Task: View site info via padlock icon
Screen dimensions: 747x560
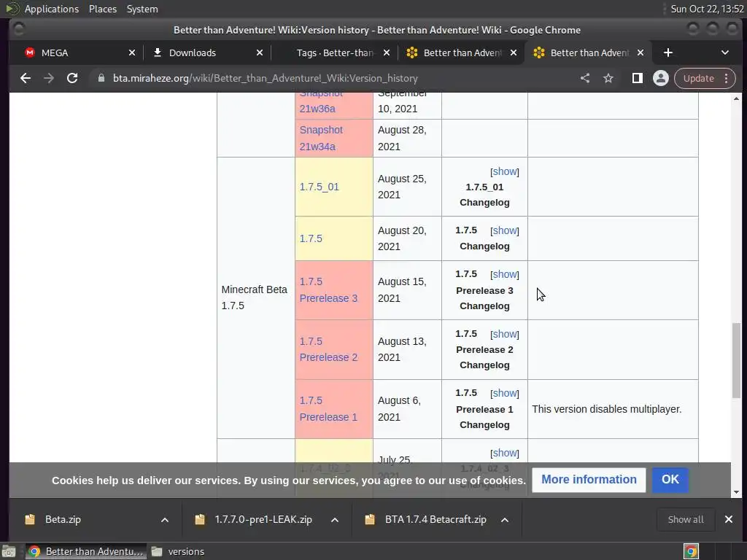Action: coord(101,78)
